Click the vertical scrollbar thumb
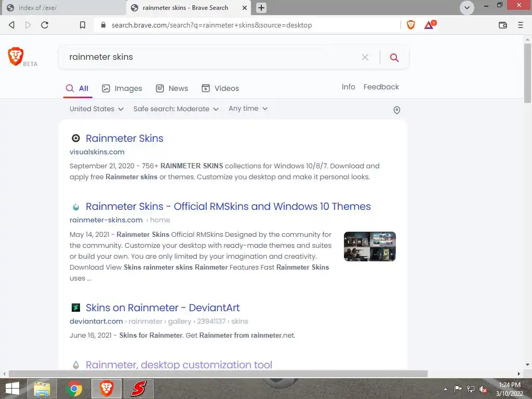532x399 pixels. click(527, 73)
